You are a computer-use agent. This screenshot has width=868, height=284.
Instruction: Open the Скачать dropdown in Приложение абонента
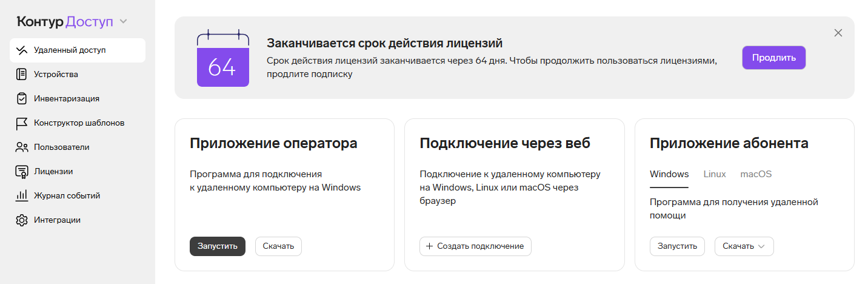pos(744,246)
